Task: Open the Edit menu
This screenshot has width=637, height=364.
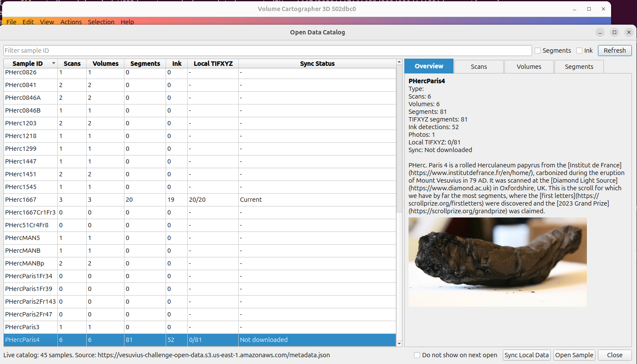Action: coord(28,22)
